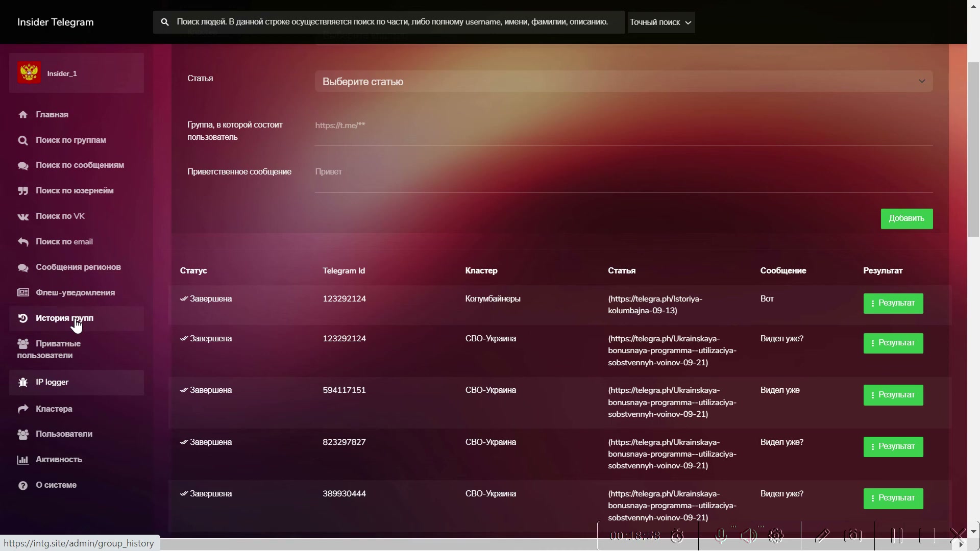This screenshot has height=551, width=980.
Task: Click the Колумбайнеры cluster cell
Action: (493, 299)
